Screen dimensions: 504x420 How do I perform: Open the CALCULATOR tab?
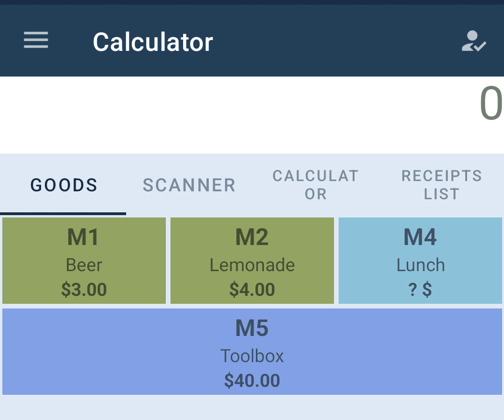pos(316,185)
